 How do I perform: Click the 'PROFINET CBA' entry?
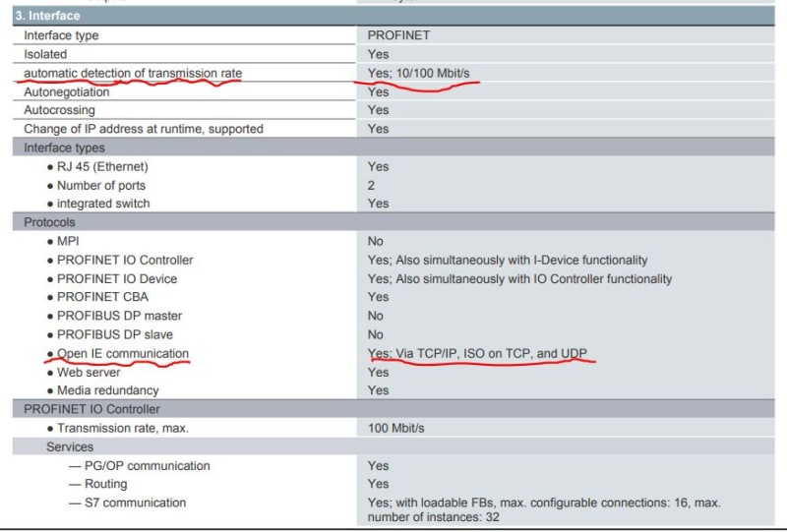coord(102,297)
